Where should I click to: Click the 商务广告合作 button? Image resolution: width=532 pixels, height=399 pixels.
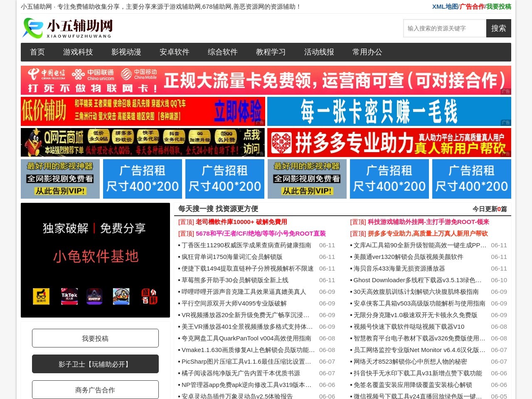(x=95, y=390)
